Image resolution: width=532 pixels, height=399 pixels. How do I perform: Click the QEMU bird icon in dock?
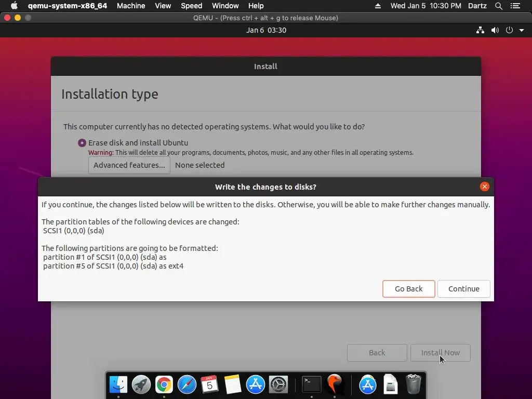click(335, 385)
